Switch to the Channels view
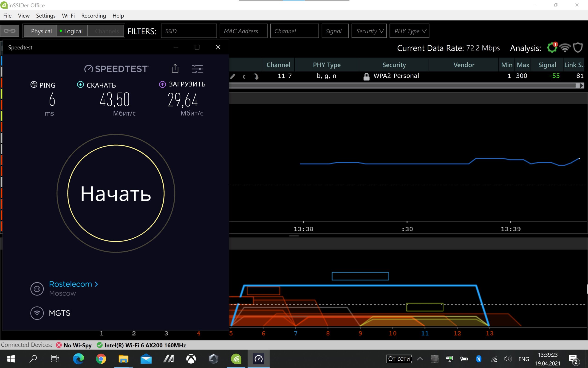The image size is (588, 368). point(106,31)
